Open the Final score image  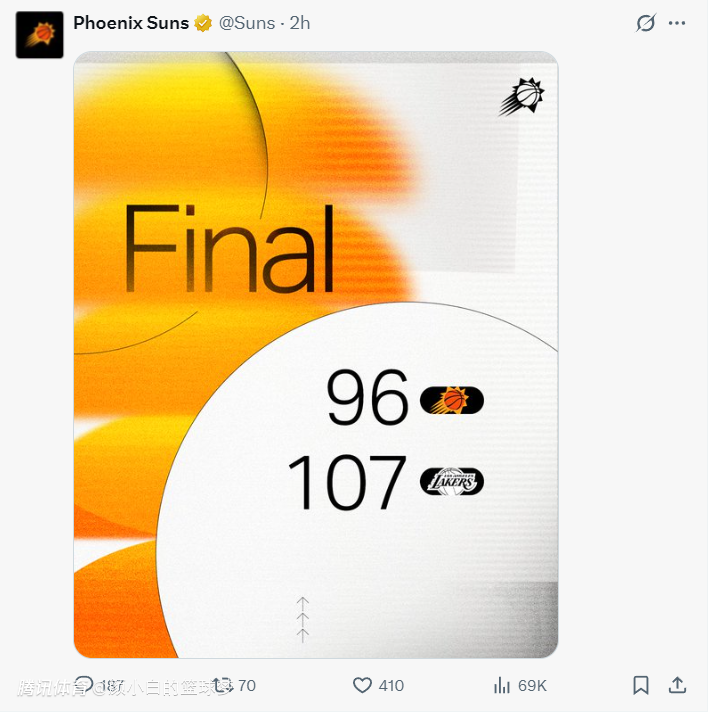[x=316, y=355]
